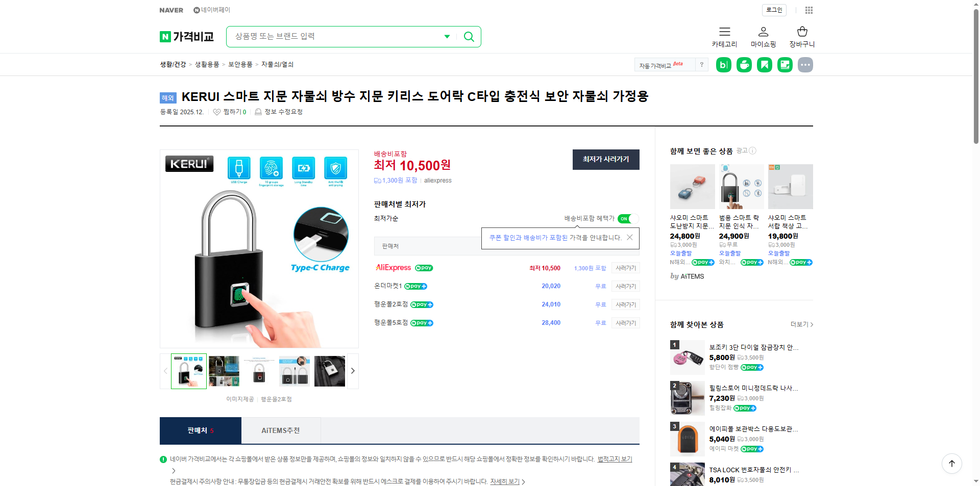This screenshot has width=980, height=486.
Task: Click the next arrow on thumbnail carousel
Action: tap(352, 371)
